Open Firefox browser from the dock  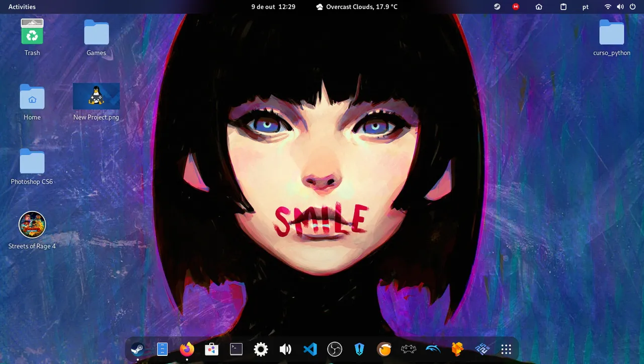(x=187, y=349)
